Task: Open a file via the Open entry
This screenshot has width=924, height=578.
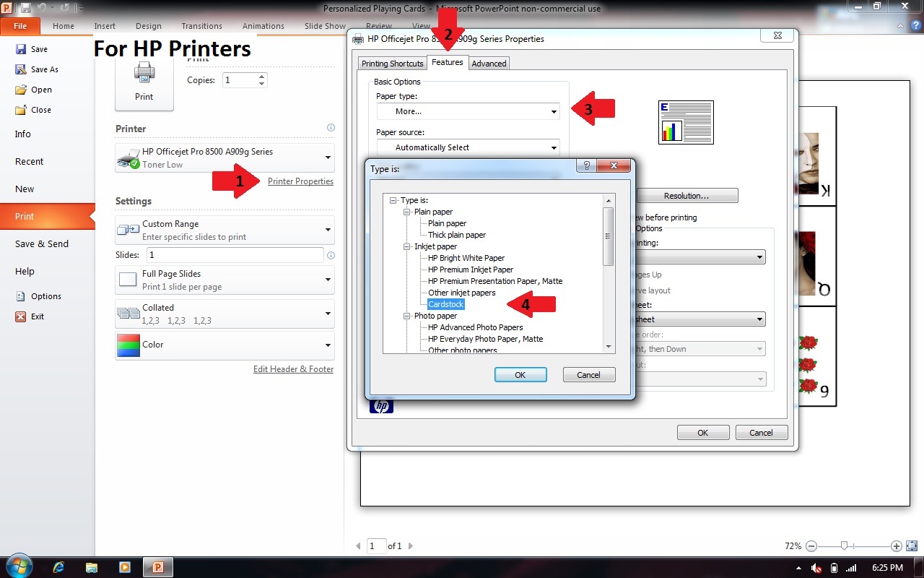Action: tap(33, 90)
